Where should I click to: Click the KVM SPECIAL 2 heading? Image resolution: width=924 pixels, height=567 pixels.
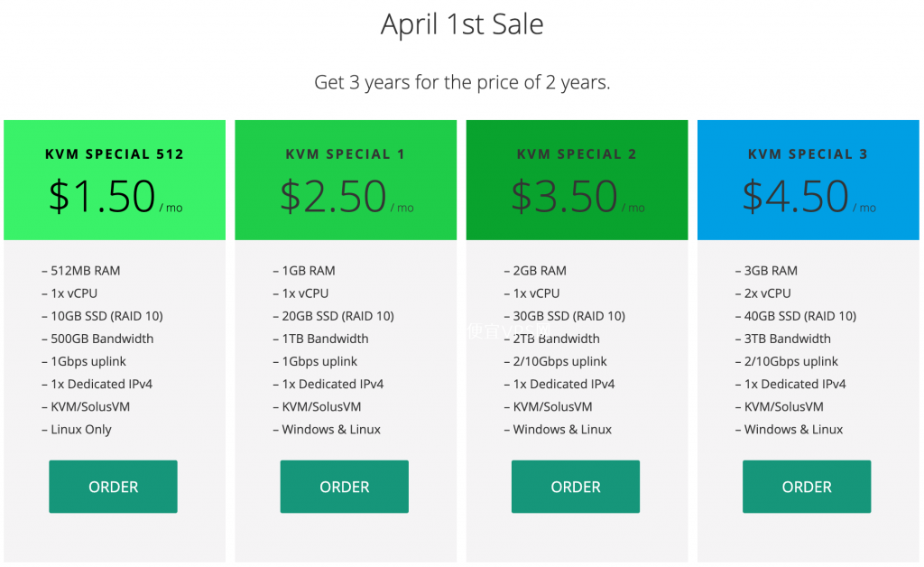(x=577, y=154)
